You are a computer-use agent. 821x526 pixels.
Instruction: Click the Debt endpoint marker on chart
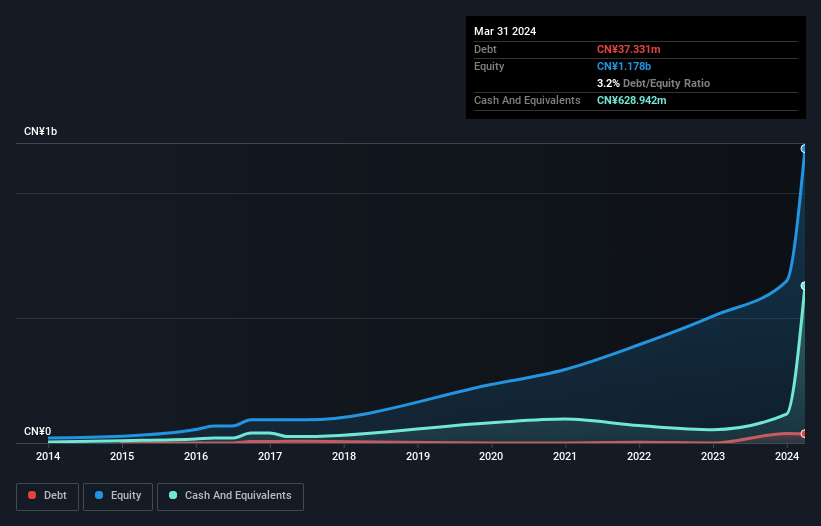click(804, 434)
